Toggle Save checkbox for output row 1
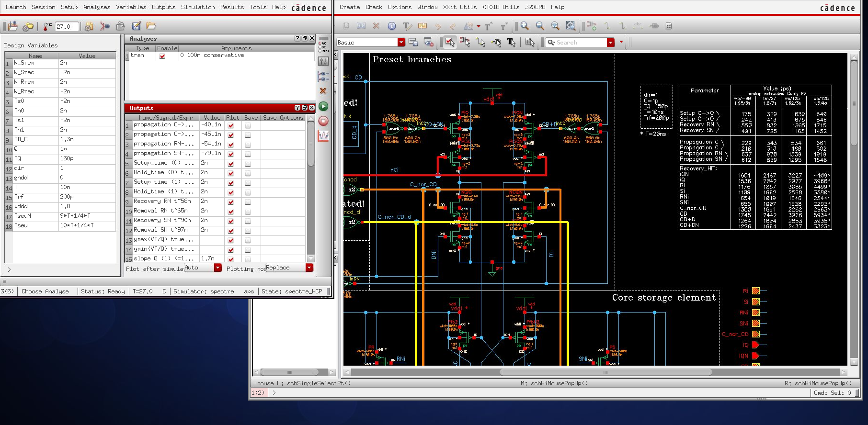 248,125
